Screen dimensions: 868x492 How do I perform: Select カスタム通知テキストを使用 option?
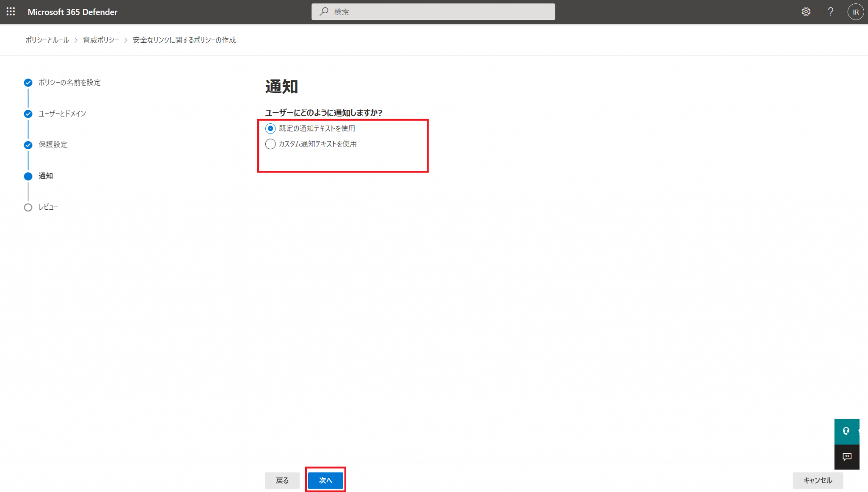click(x=270, y=144)
